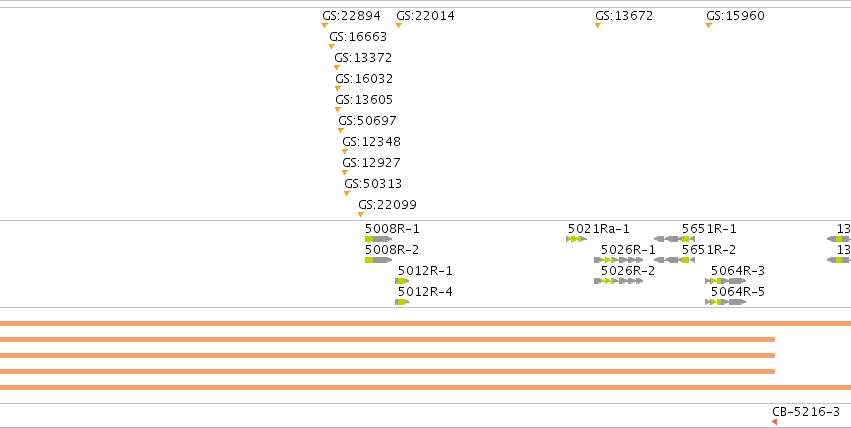The height and width of the screenshot is (428, 851).
Task: Click the red CB-5216-3 triangle marker
Action: [774, 422]
